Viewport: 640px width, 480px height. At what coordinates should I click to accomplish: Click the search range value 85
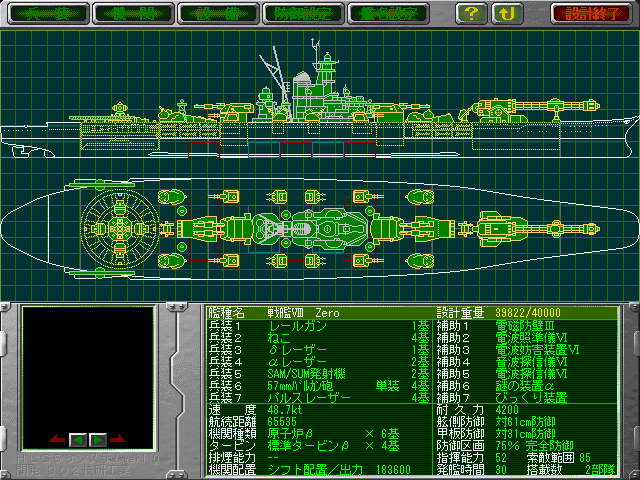[x=585, y=458]
